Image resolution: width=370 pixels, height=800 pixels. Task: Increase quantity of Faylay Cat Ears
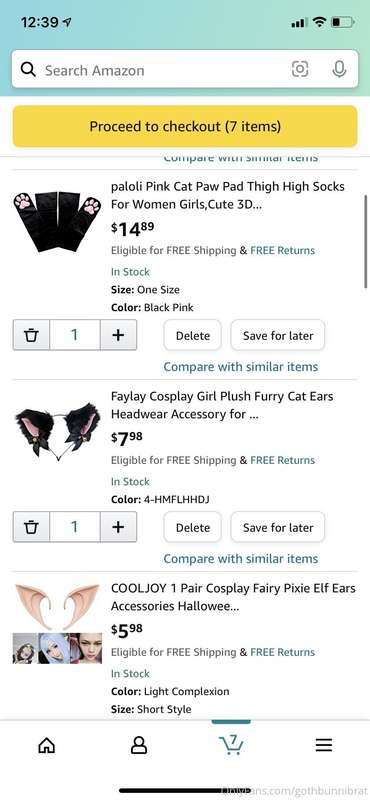[118, 527]
